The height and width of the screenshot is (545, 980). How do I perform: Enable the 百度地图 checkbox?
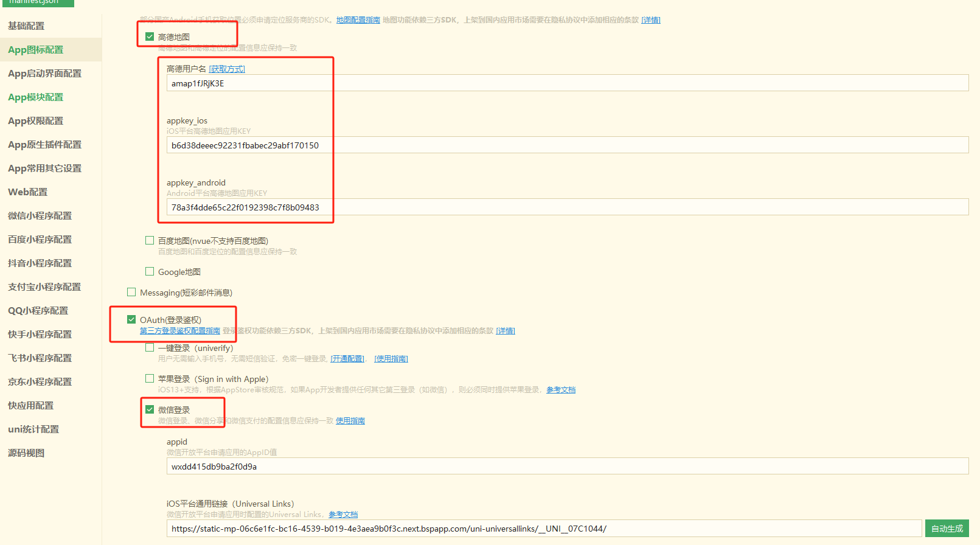click(150, 240)
